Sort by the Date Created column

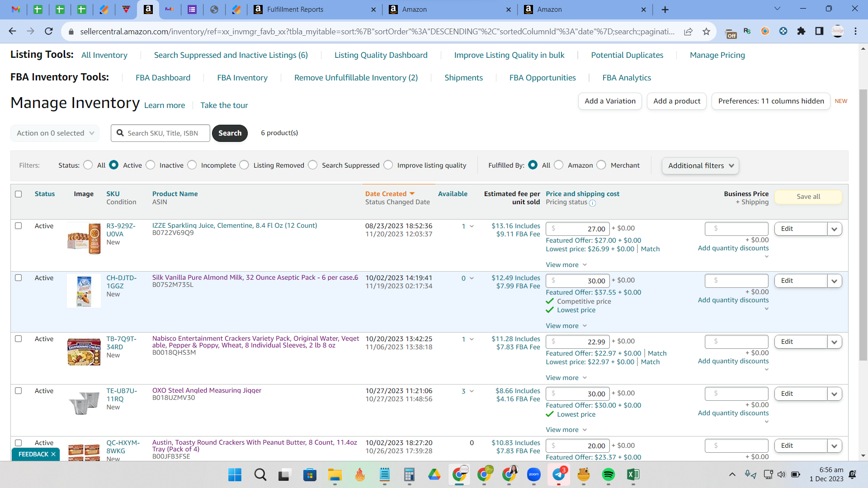390,194
